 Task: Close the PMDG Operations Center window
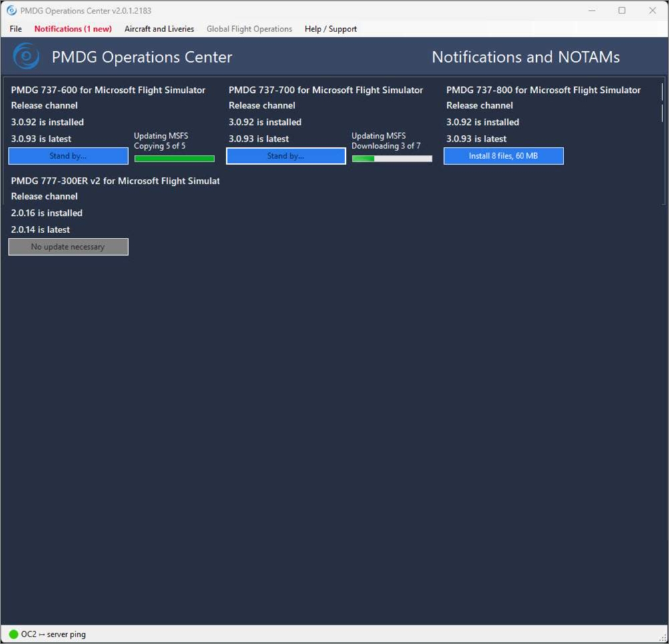652,11
